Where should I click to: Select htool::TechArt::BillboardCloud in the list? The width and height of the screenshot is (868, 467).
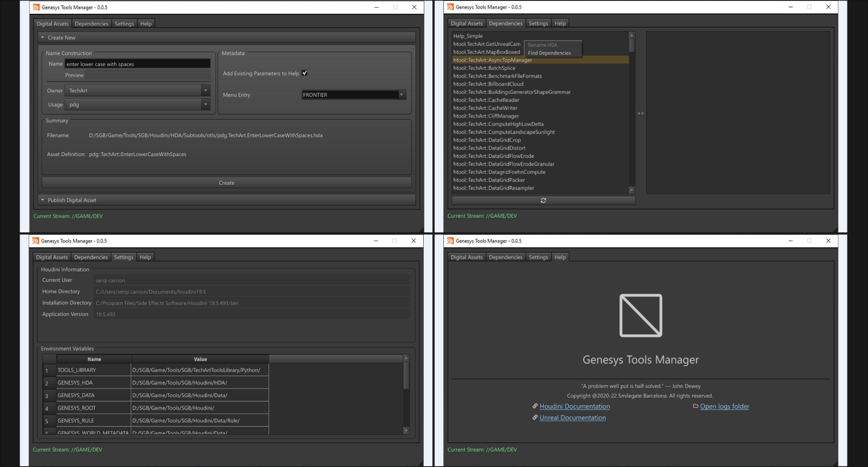541,84
